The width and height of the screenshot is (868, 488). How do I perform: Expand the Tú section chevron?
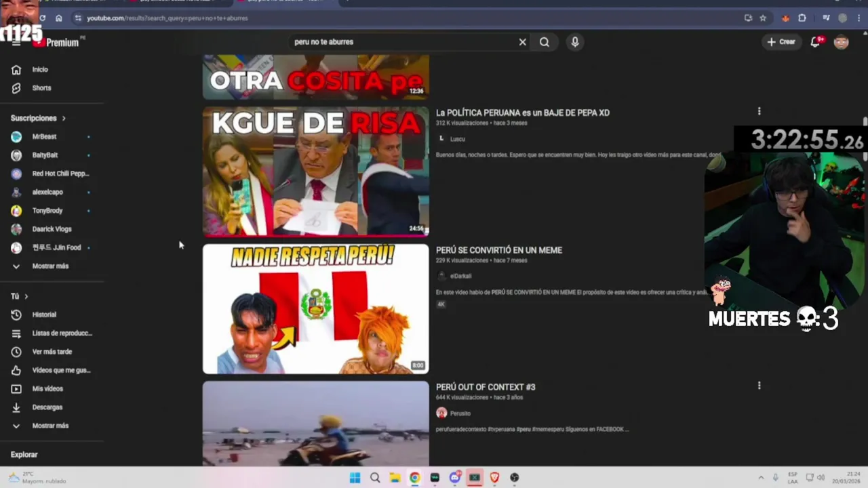pyautogui.click(x=26, y=296)
